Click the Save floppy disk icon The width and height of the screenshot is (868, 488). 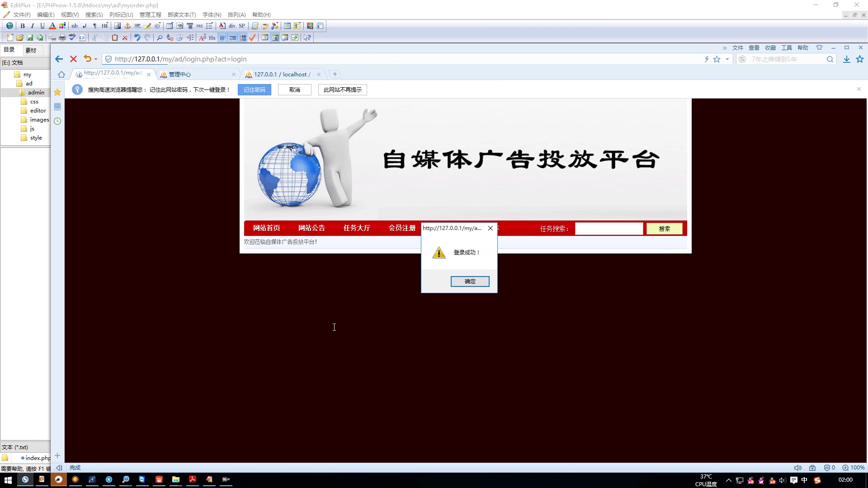(30, 38)
